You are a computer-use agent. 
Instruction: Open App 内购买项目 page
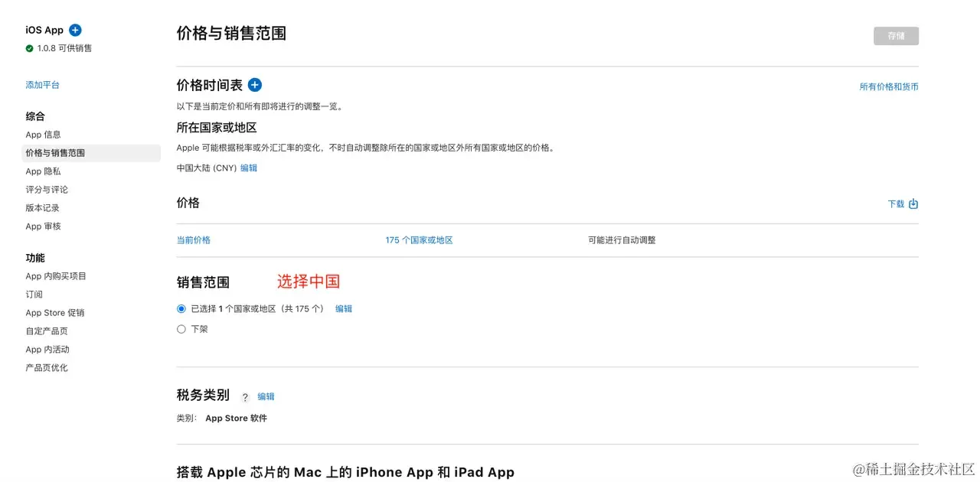[x=56, y=276]
